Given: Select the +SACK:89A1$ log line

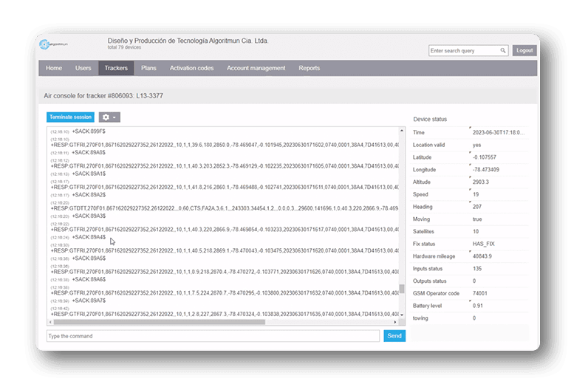Looking at the screenshot, I should point(89,174).
